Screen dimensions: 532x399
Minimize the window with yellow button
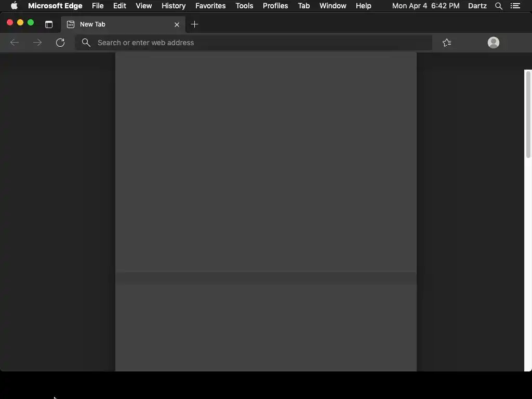[20, 22]
